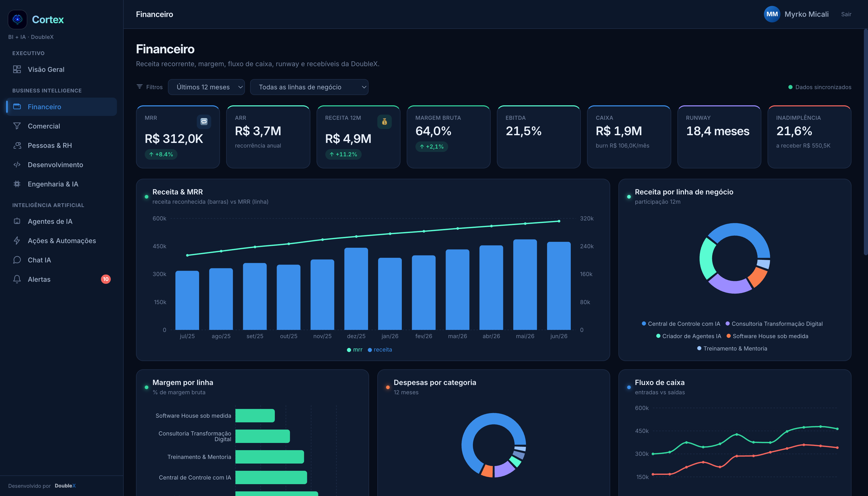Click the dez/25 revenue bar
The width and height of the screenshot is (868, 496).
[x=356, y=288]
